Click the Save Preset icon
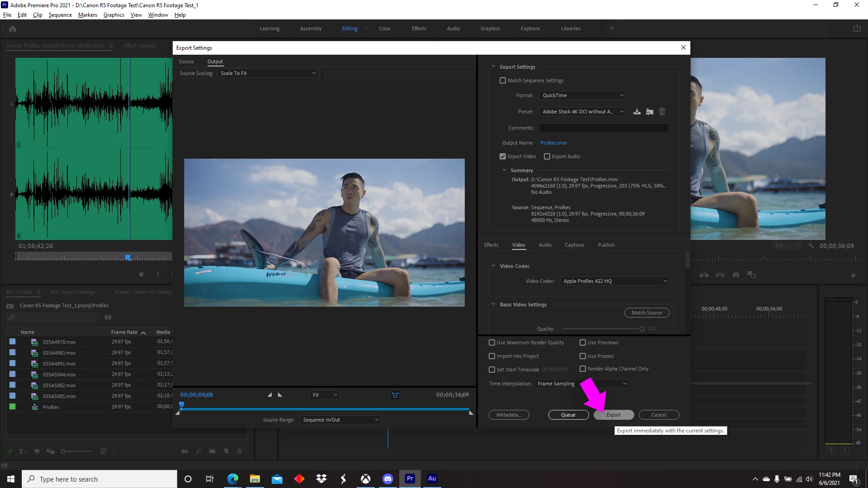Image resolution: width=868 pixels, height=488 pixels. coord(637,112)
